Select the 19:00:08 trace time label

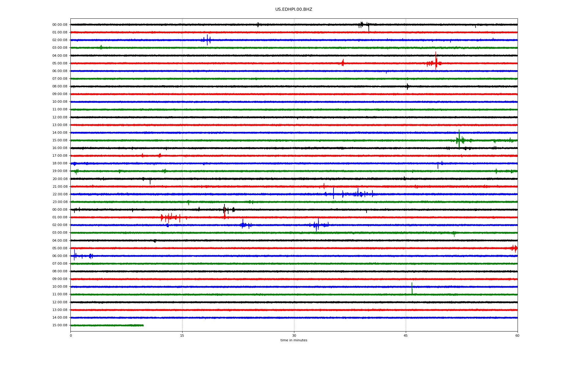[60, 171]
